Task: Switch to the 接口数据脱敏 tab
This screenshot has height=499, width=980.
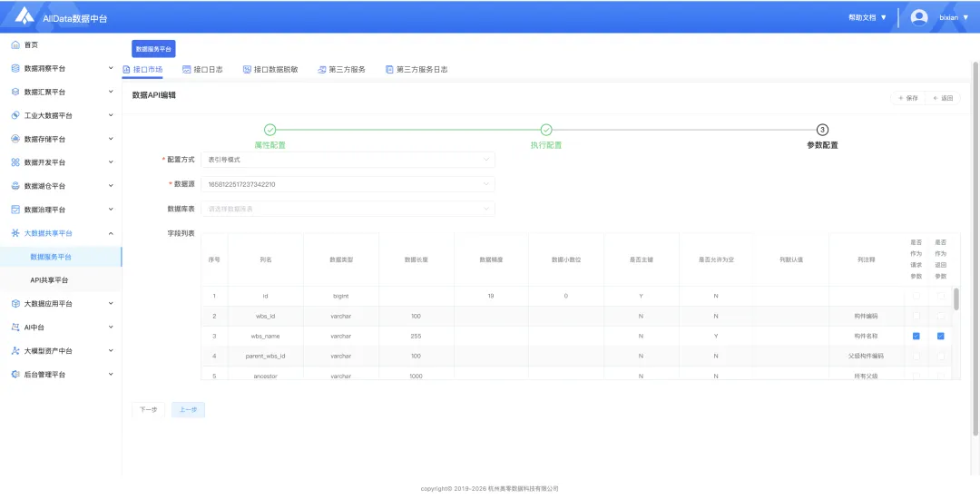Action: coord(270,69)
